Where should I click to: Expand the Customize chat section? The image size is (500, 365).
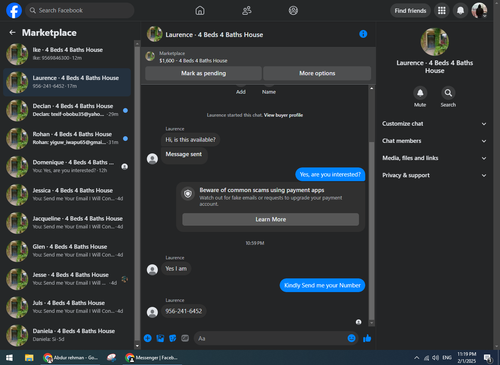(x=434, y=124)
